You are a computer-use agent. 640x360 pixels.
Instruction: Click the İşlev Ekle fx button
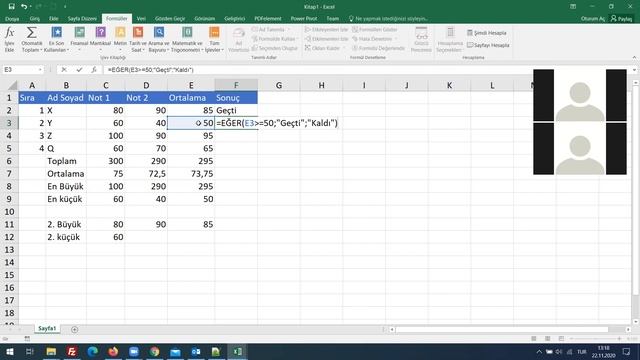(9, 40)
